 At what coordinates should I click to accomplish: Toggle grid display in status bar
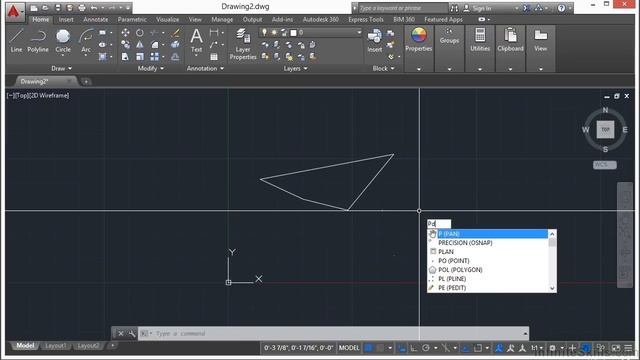coord(368,348)
